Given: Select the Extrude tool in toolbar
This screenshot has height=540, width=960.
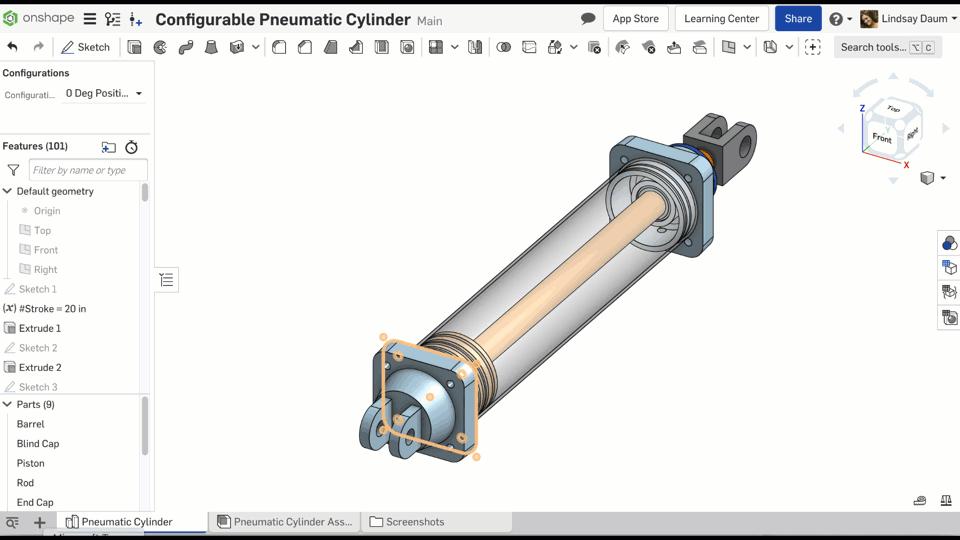Looking at the screenshot, I should coord(134,47).
